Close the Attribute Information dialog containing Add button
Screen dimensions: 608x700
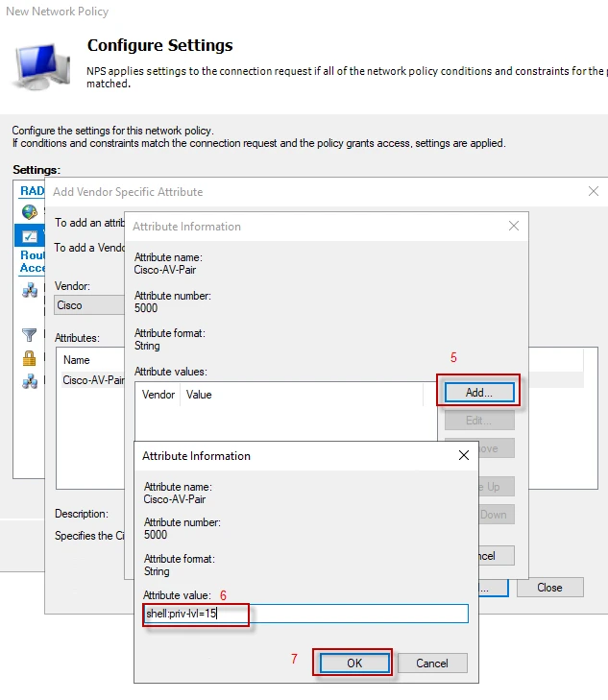point(514,226)
